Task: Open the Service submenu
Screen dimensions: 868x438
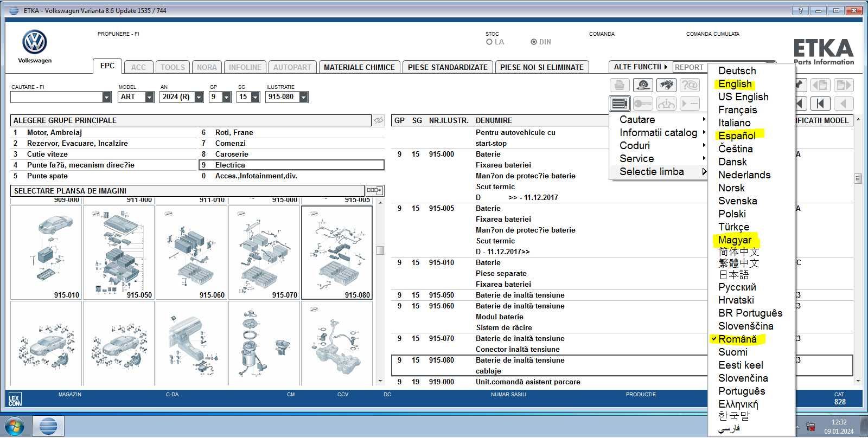Action: click(x=659, y=158)
